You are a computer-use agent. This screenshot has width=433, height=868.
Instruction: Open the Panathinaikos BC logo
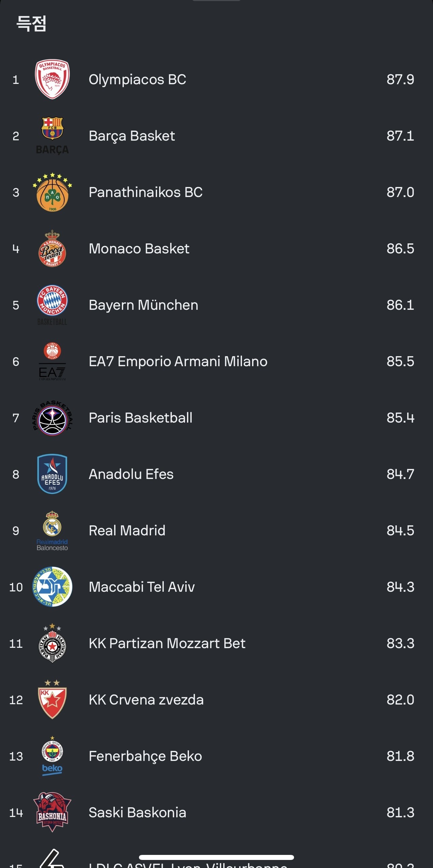pyautogui.click(x=52, y=192)
